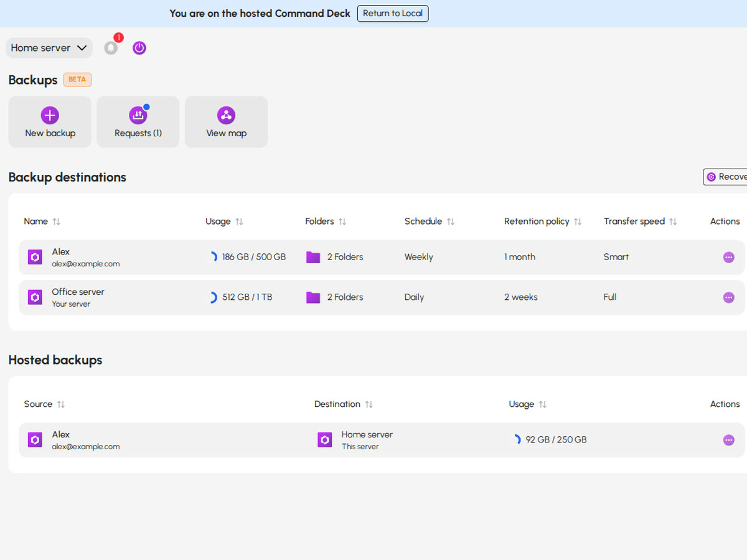747x560 pixels.
Task: Click 'This server' subtitle
Action: coord(360,447)
